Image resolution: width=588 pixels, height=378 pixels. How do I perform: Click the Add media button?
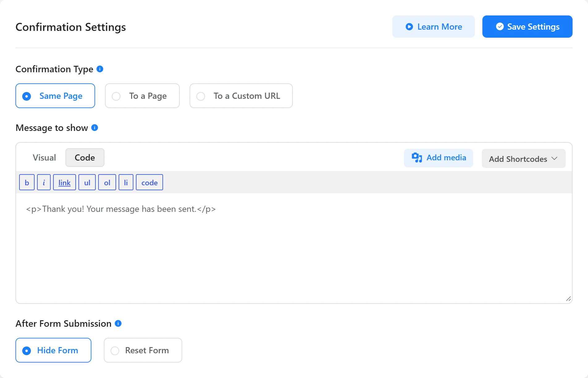(439, 158)
